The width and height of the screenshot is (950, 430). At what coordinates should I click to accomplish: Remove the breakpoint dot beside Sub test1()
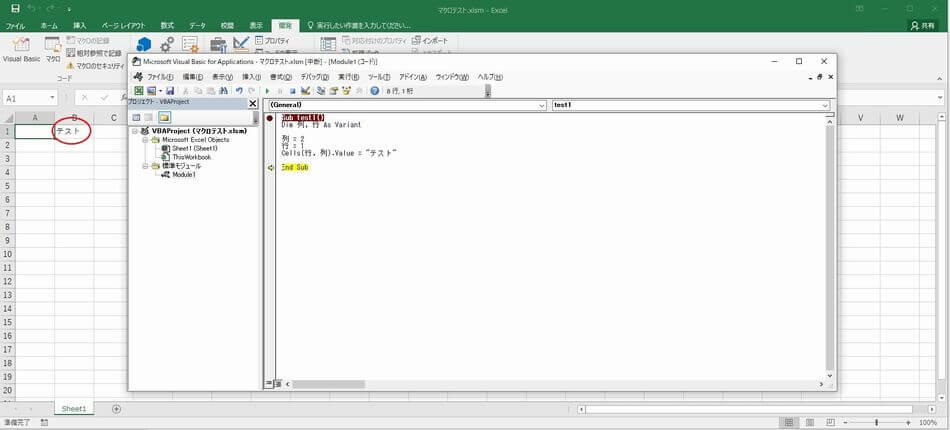point(270,118)
